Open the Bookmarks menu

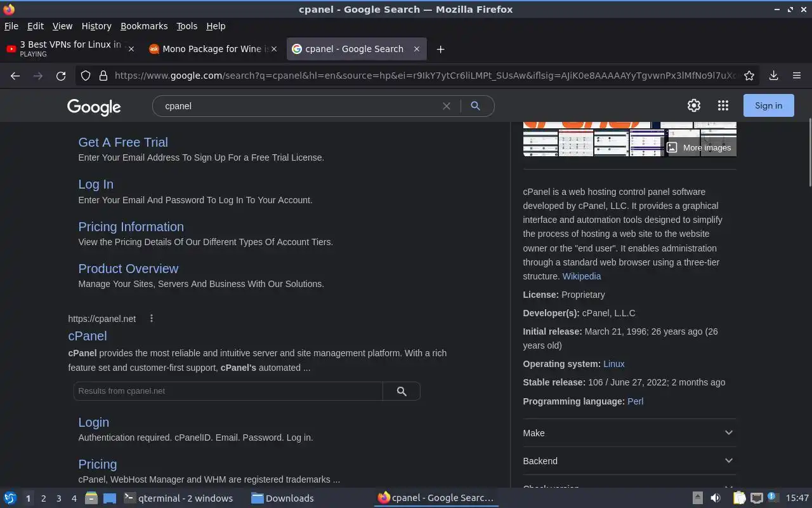144,26
